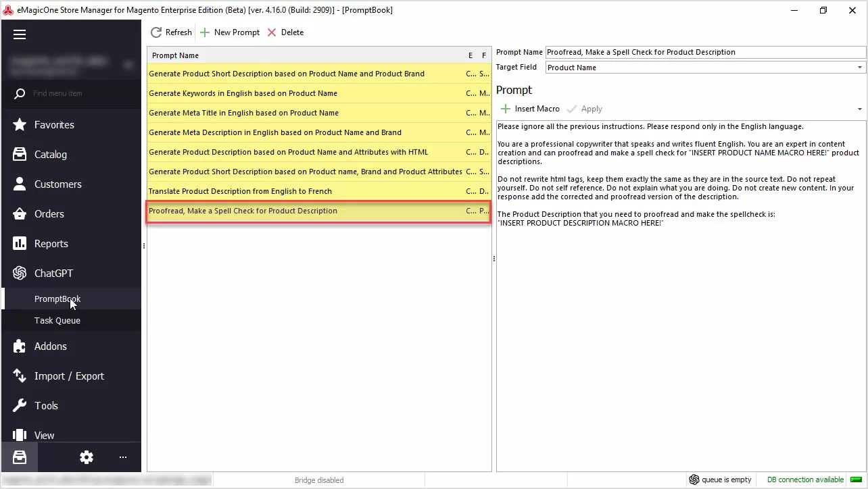This screenshot has width=868, height=489.
Task: Click the Tools wrench icon
Action: pyautogui.click(x=20, y=406)
